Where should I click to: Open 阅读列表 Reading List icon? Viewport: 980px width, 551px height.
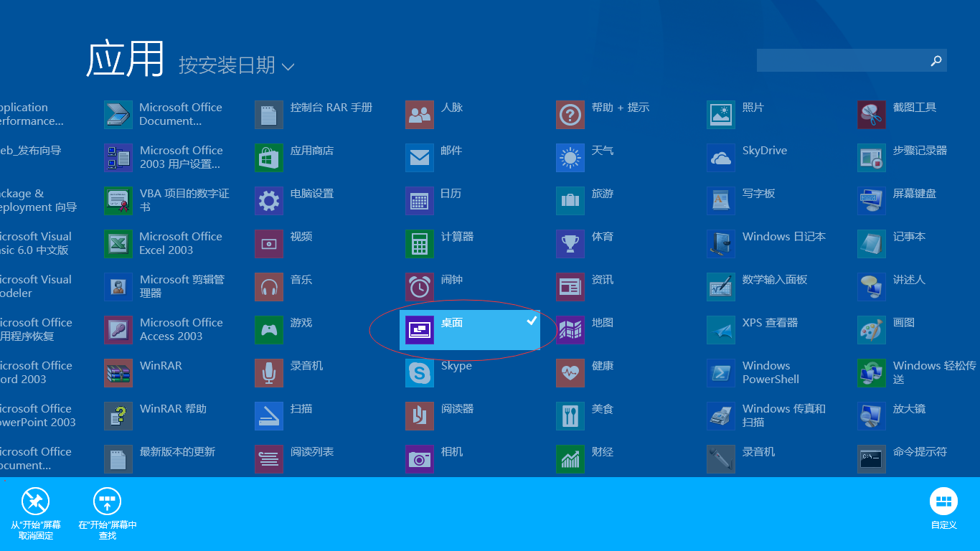coord(269,459)
